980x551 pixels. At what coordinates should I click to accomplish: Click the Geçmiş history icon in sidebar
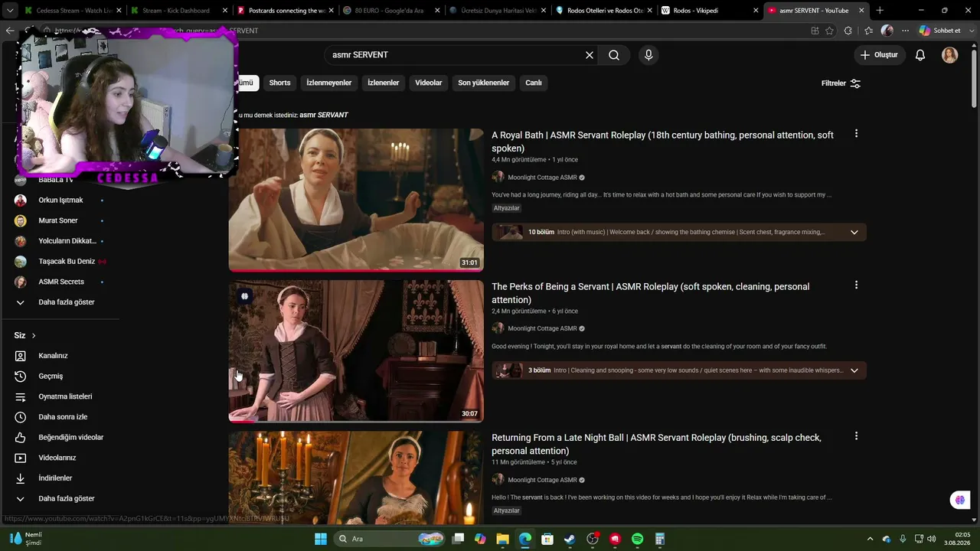tap(21, 377)
